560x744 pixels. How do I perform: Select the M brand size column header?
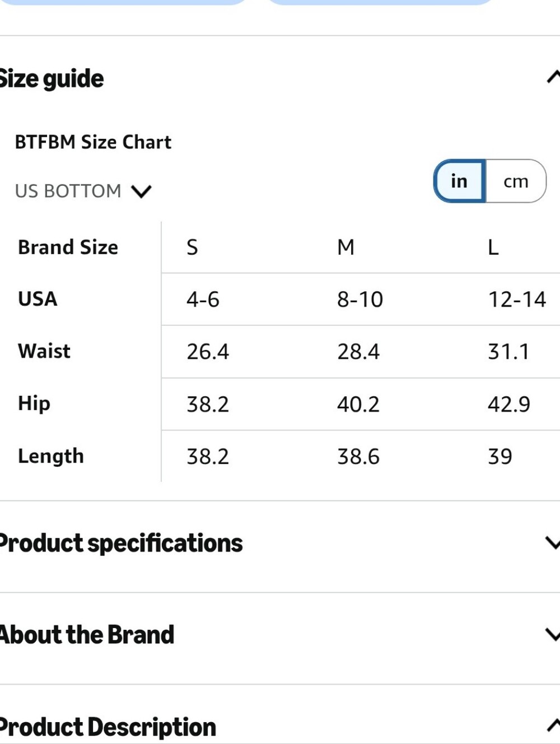[346, 247]
